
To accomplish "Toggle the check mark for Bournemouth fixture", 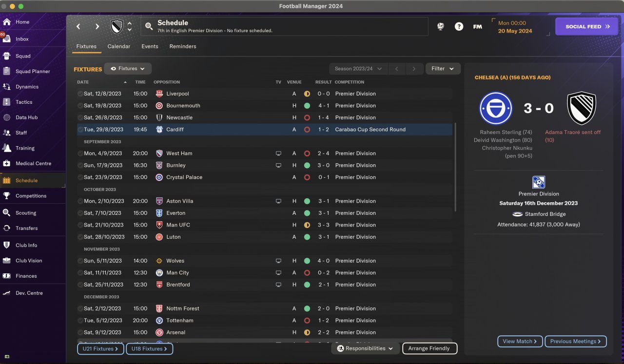I will pyautogui.click(x=80, y=106).
